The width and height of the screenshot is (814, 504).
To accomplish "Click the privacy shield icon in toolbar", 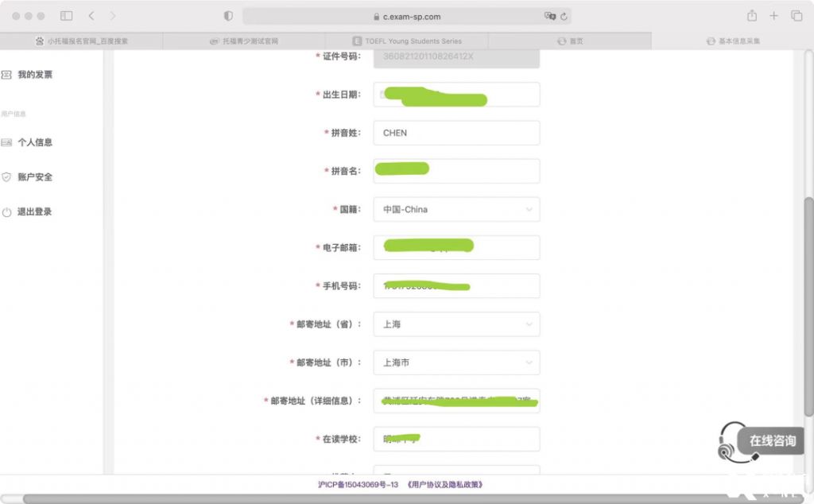I will click(228, 16).
